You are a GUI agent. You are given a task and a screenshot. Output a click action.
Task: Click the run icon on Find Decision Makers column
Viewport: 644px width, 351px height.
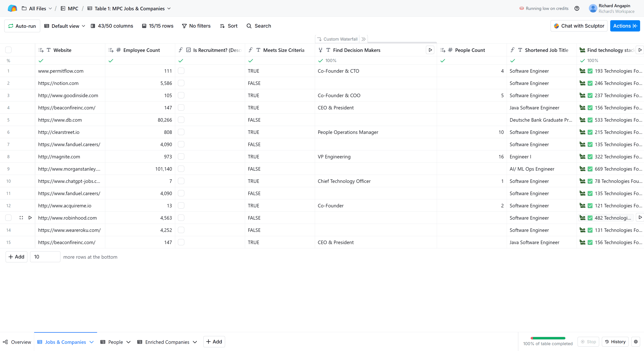(x=430, y=50)
